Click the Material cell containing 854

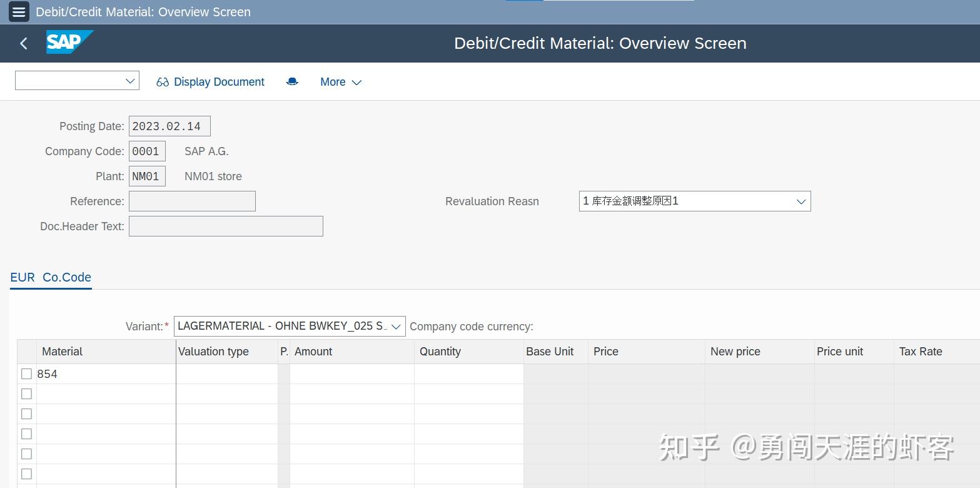(x=106, y=374)
